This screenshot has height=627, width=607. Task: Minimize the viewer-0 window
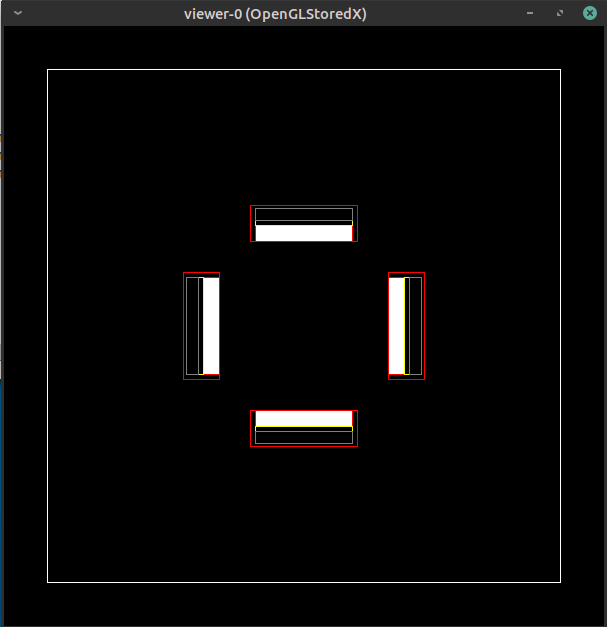530,13
